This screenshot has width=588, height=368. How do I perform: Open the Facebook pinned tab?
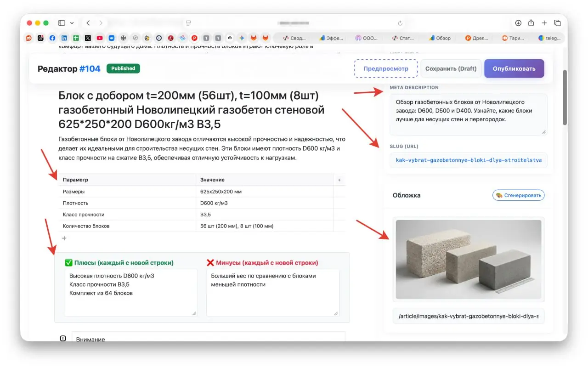[52, 38]
